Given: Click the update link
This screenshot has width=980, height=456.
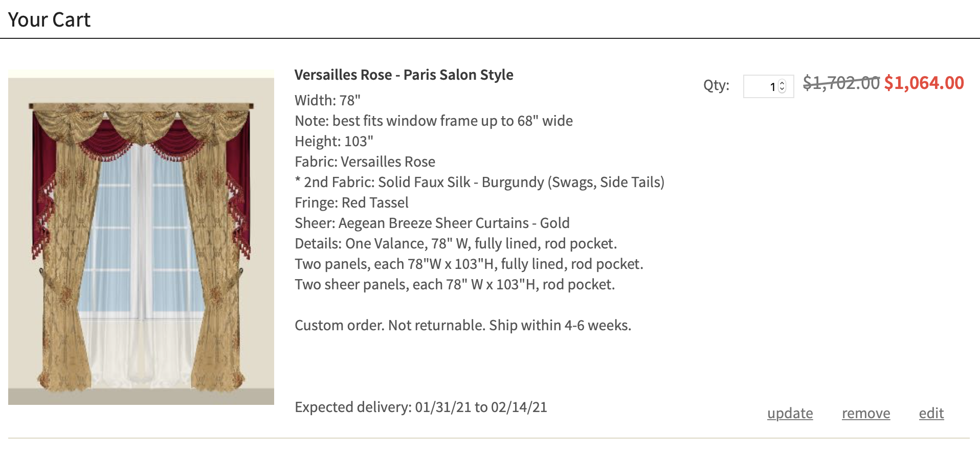Looking at the screenshot, I should 790,413.
